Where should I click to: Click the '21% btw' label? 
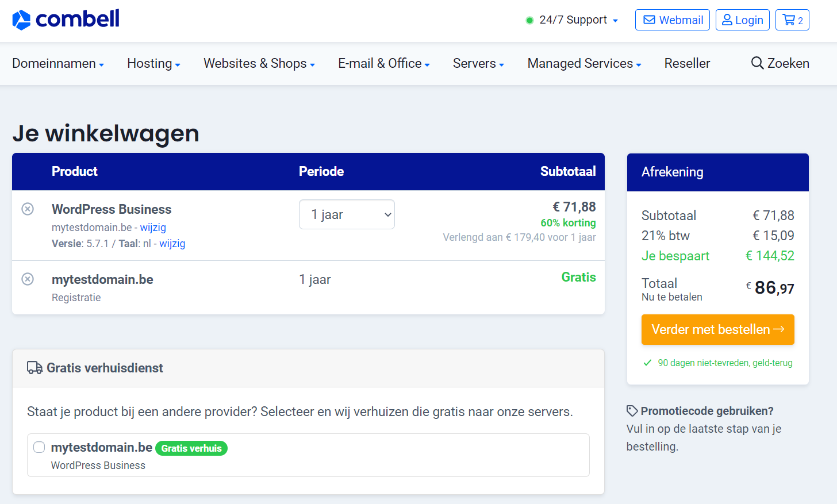click(x=666, y=236)
